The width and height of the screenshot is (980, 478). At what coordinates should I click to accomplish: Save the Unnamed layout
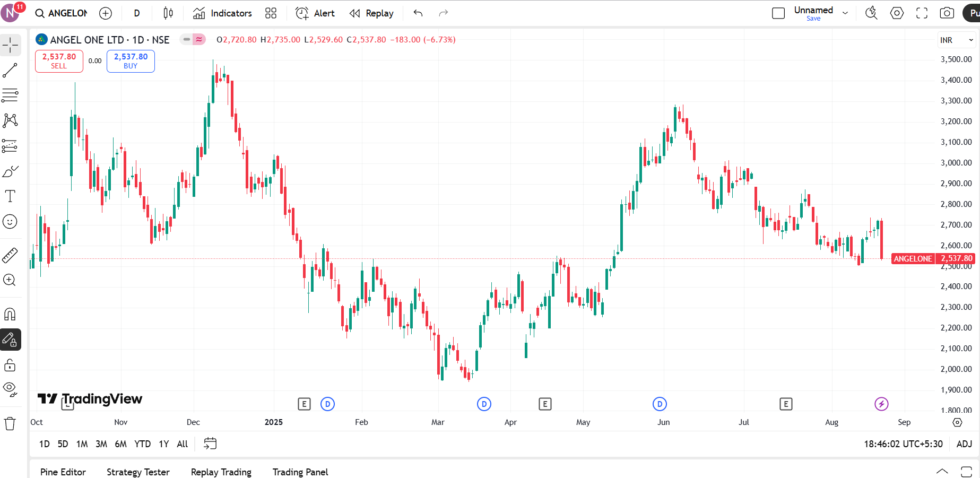click(813, 19)
